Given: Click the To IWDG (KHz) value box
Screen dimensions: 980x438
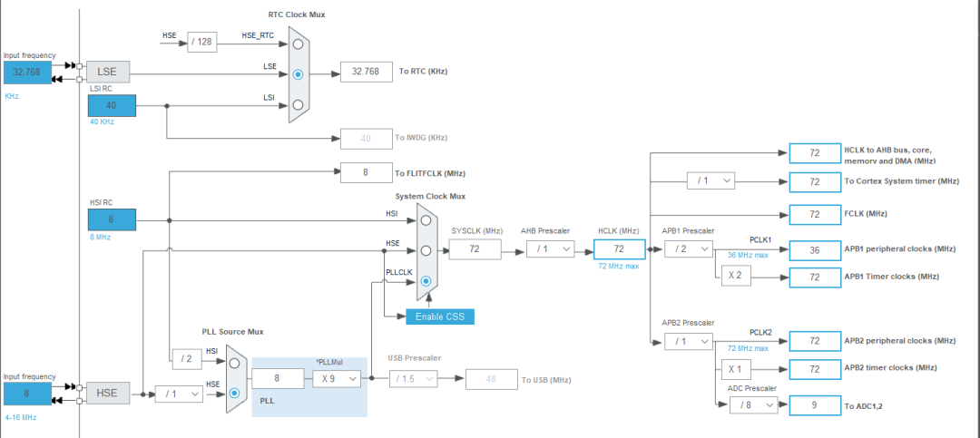Looking at the screenshot, I should coord(367,138).
